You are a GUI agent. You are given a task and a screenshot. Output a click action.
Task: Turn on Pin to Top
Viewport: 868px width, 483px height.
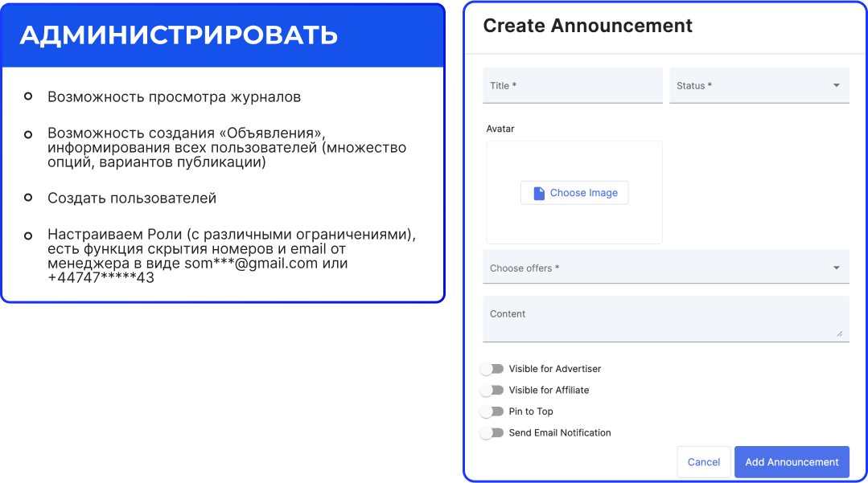(492, 411)
